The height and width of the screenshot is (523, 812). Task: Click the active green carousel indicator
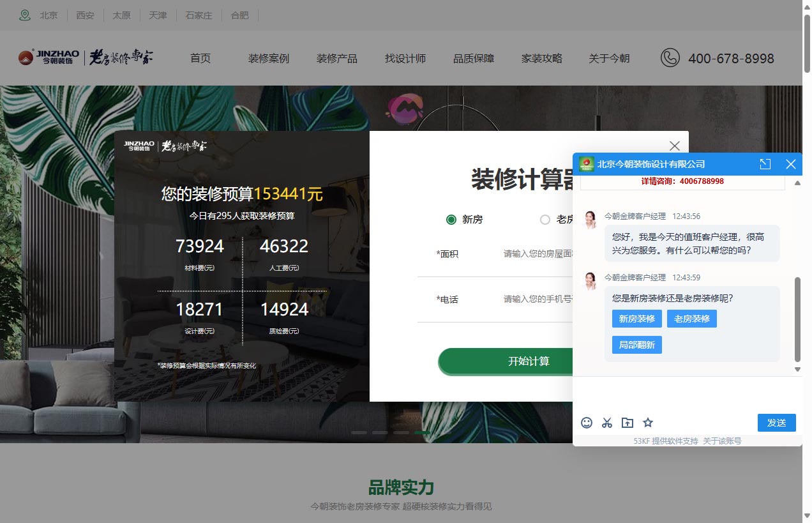coord(422,433)
